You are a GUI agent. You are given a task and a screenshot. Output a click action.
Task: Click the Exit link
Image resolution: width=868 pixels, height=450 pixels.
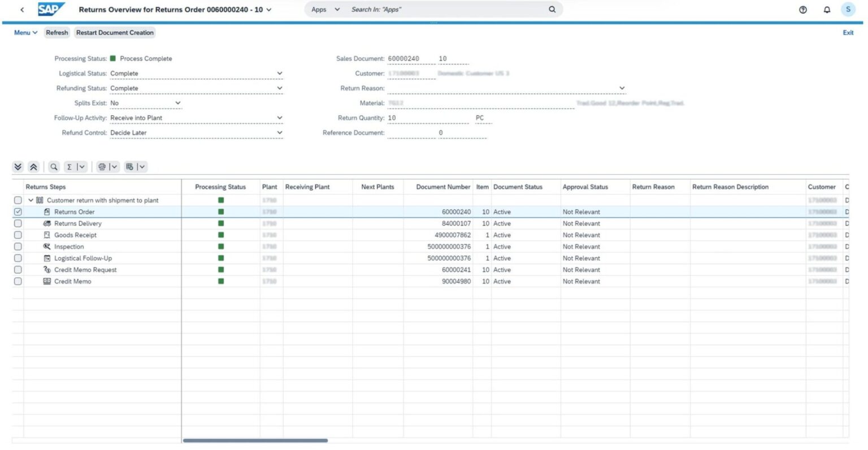(x=848, y=33)
